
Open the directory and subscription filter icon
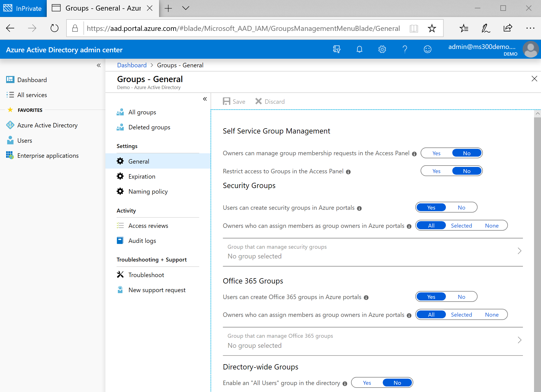(337, 49)
